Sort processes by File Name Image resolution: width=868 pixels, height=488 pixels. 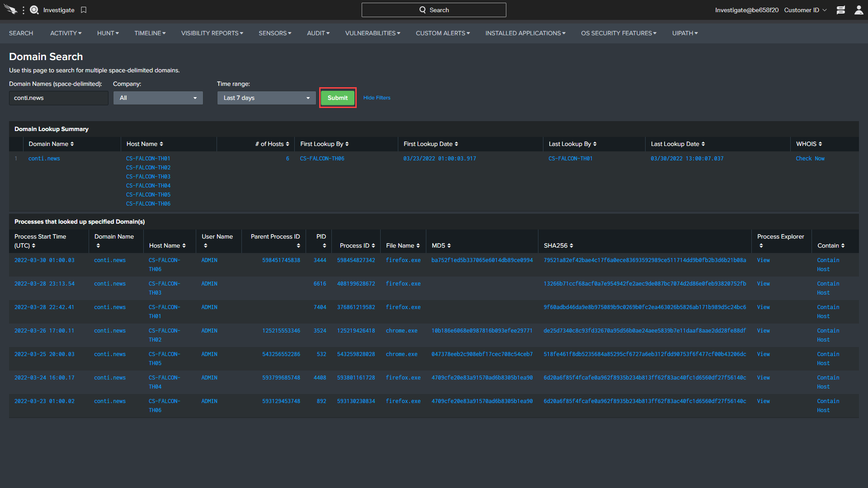[x=403, y=245]
